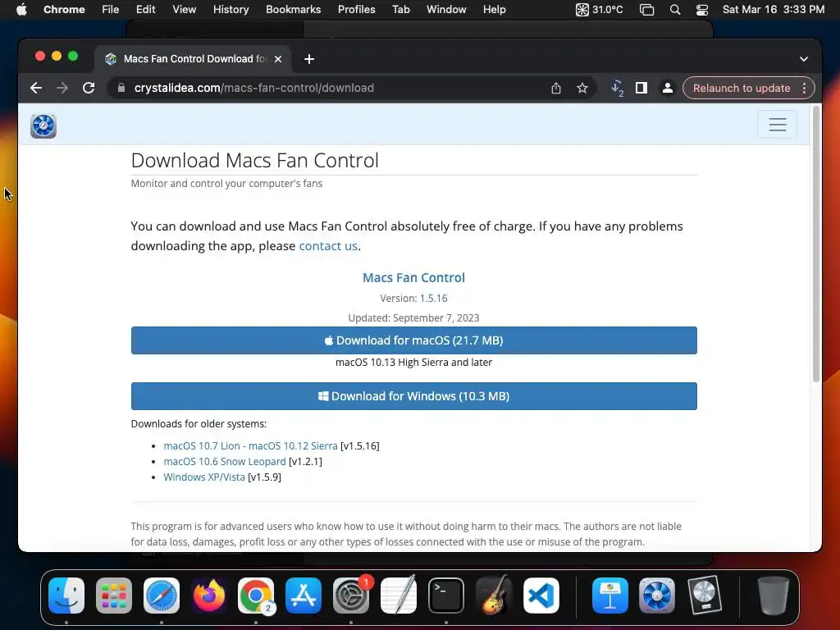Launch Firefox from the Dock

209,596
